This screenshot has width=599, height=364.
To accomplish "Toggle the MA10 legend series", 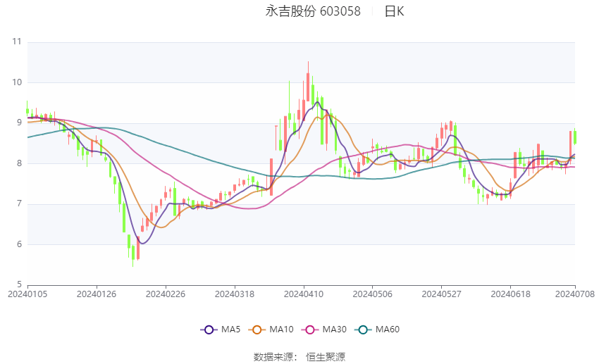I will point(271,330).
